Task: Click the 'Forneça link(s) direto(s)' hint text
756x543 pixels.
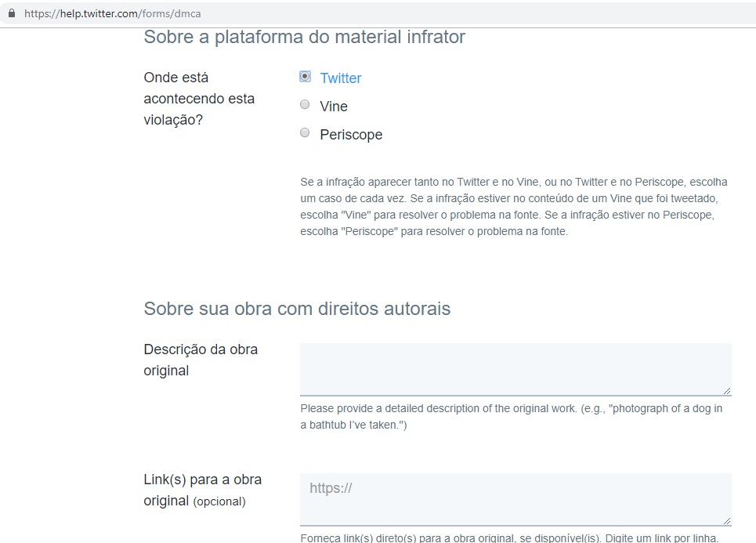Action: [509, 538]
